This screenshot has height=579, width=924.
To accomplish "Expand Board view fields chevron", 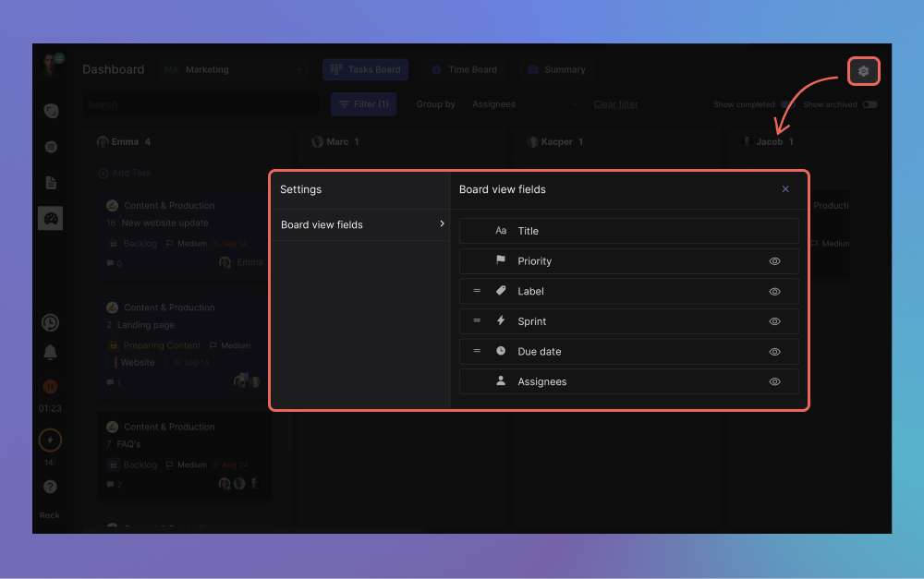I will tap(442, 224).
